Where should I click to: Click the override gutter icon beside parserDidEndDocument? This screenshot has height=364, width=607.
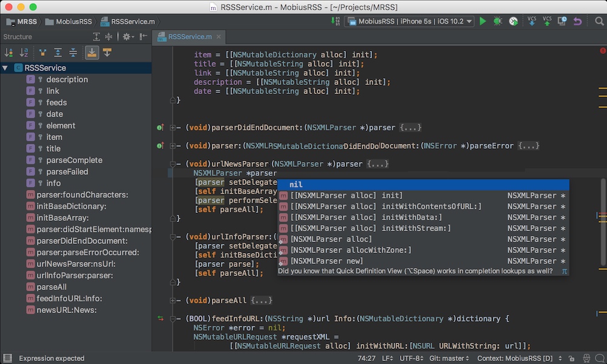click(x=160, y=127)
